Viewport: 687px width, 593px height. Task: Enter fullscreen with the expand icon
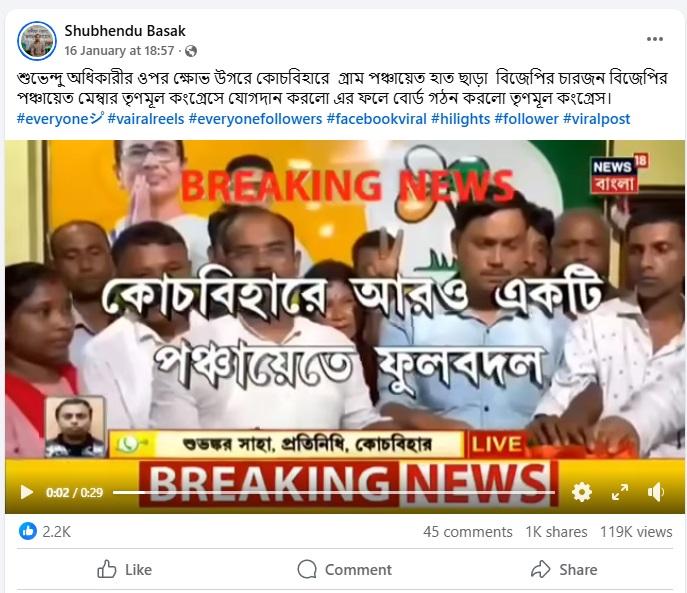pyautogui.click(x=620, y=492)
